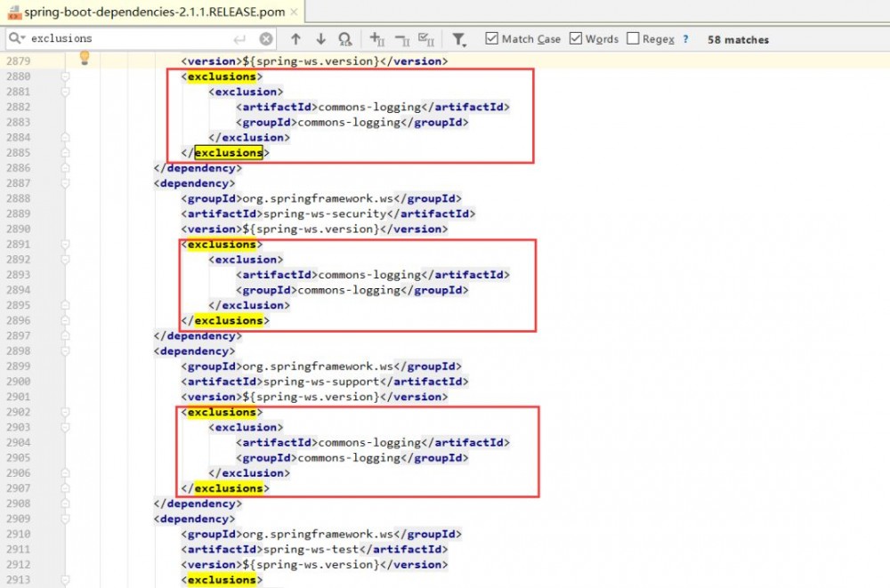The image size is (890, 588).
Task: Collapse the dependency block at line 2909
Action: [65, 519]
